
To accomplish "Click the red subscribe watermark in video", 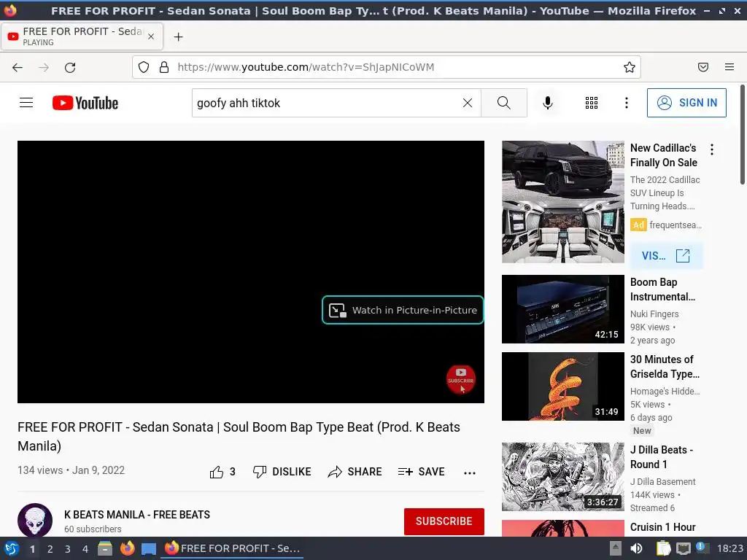I will (461, 379).
